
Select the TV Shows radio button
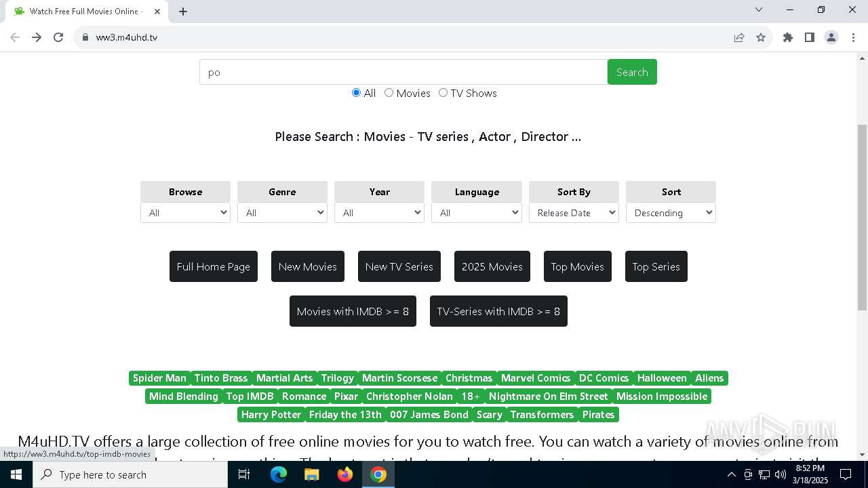pos(443,93)
